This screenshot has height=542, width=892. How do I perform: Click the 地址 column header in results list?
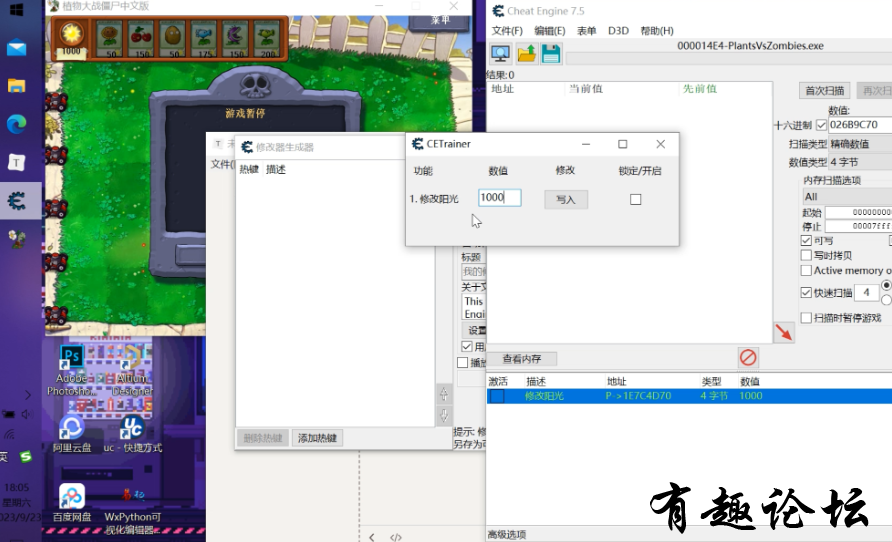pos(502,89)
